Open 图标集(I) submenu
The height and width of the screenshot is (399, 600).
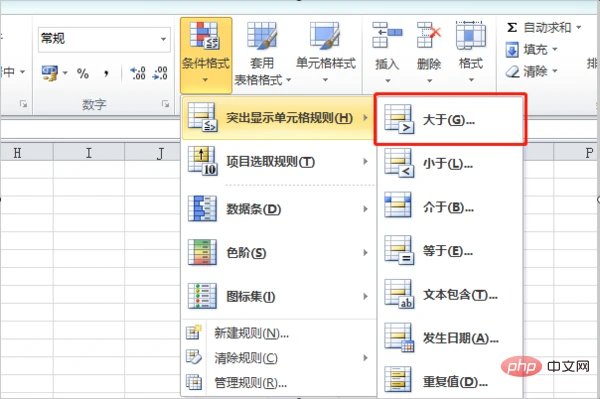pos(278,296)
